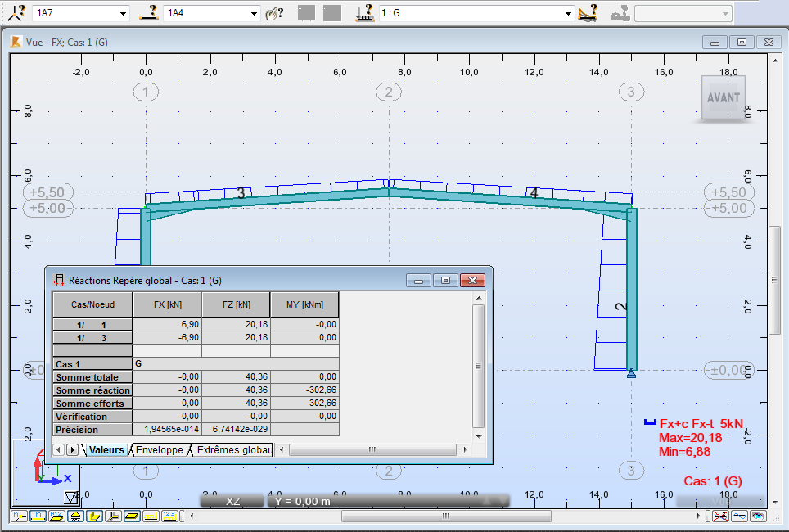Click FX value -6,90 cell
Image resolution: width=789 pixels, height=532 pixels.
(x=167, y=338)
